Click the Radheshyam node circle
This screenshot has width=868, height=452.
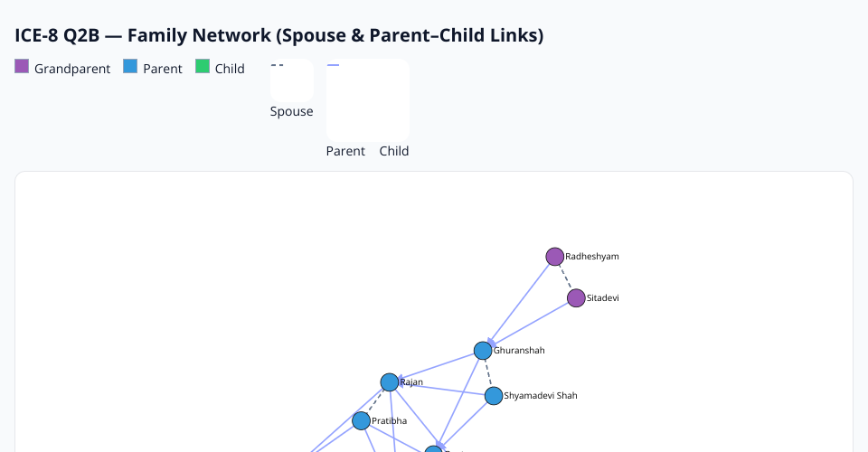pos(555,257)
